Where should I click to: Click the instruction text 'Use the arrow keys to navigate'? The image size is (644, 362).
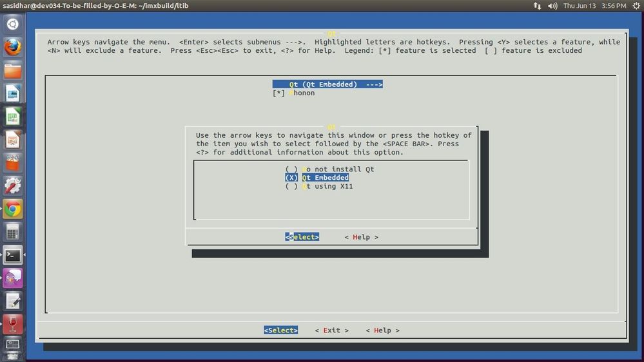[x=259, y=135]
